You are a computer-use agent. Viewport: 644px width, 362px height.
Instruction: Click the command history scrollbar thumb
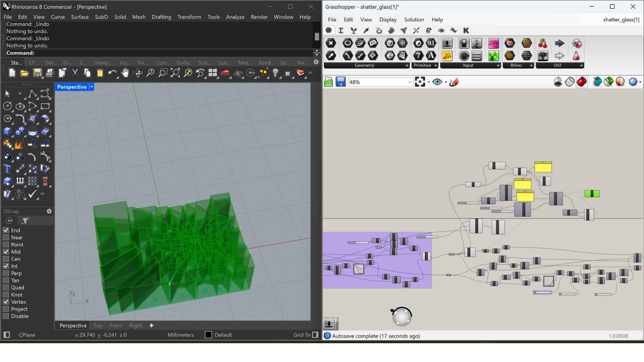click(x=317, y=36)
